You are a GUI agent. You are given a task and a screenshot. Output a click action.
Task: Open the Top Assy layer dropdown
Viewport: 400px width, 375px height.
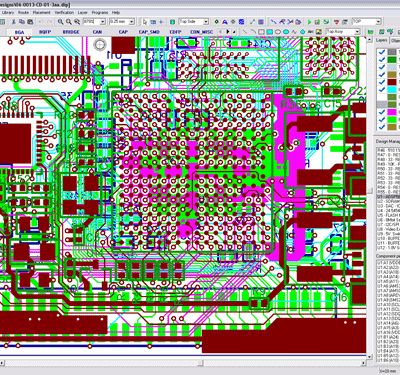click(357, 32)
